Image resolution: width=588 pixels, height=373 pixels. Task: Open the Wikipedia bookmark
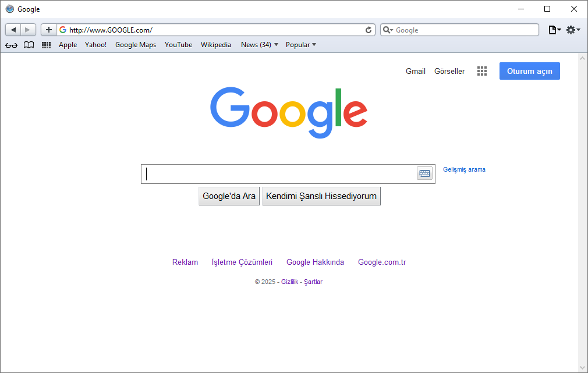tap(215, 45)
